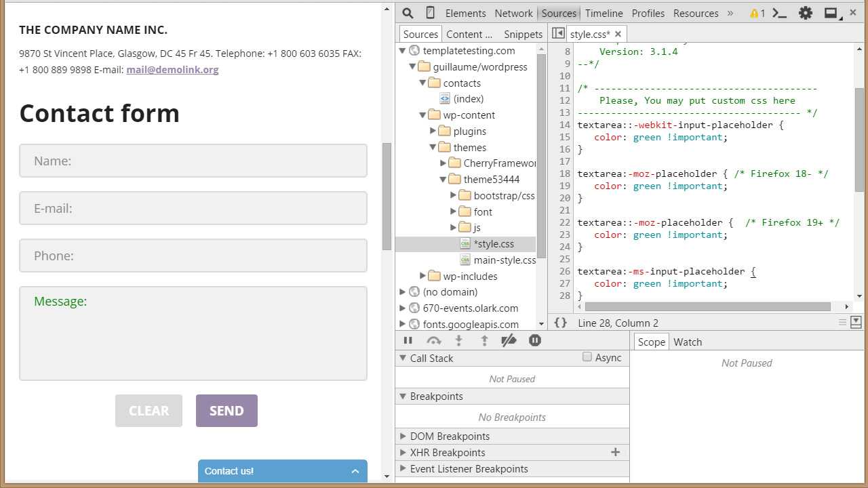
Task: Expand the Contact us! chat widget
Action: click(283, 471)
